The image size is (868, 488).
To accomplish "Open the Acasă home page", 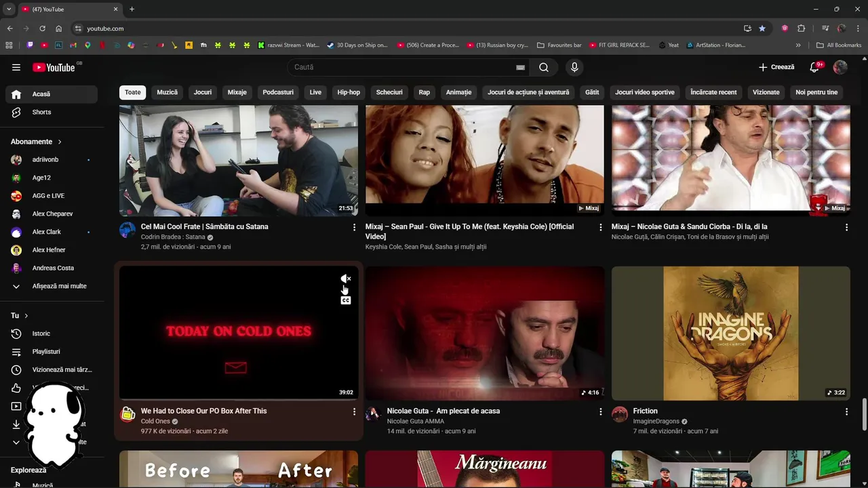I will 52,94.
